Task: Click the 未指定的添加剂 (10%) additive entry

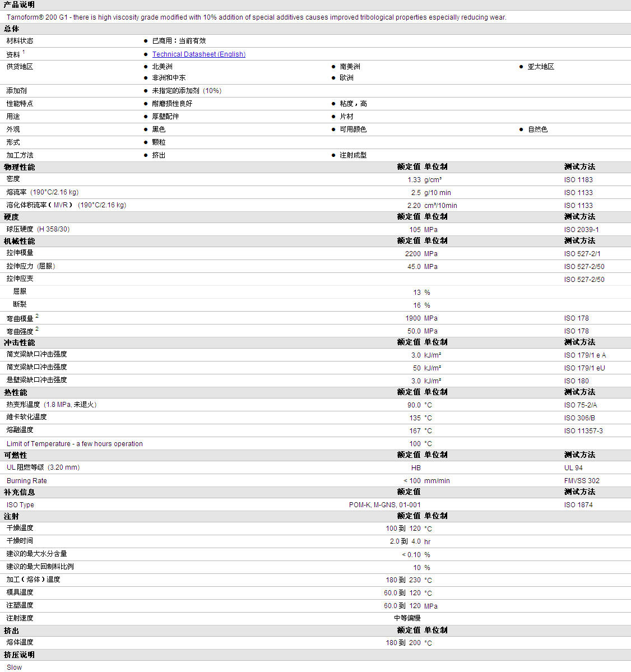Action: pyautogui.click(x=187, y=90)
